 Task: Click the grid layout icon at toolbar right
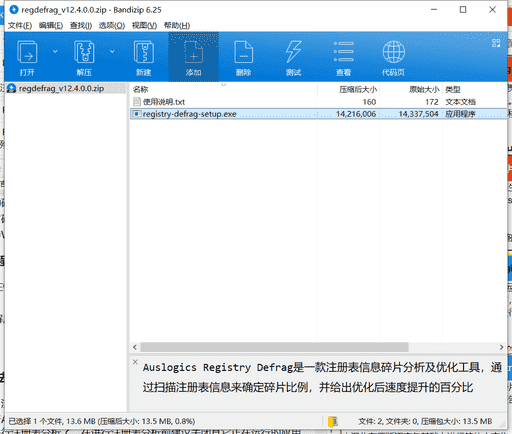coord(496,43)
